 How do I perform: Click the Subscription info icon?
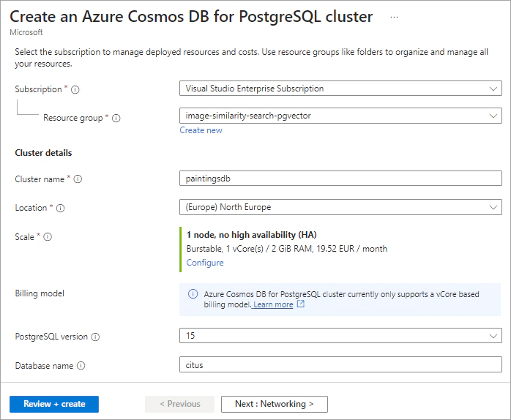point(75,89)
